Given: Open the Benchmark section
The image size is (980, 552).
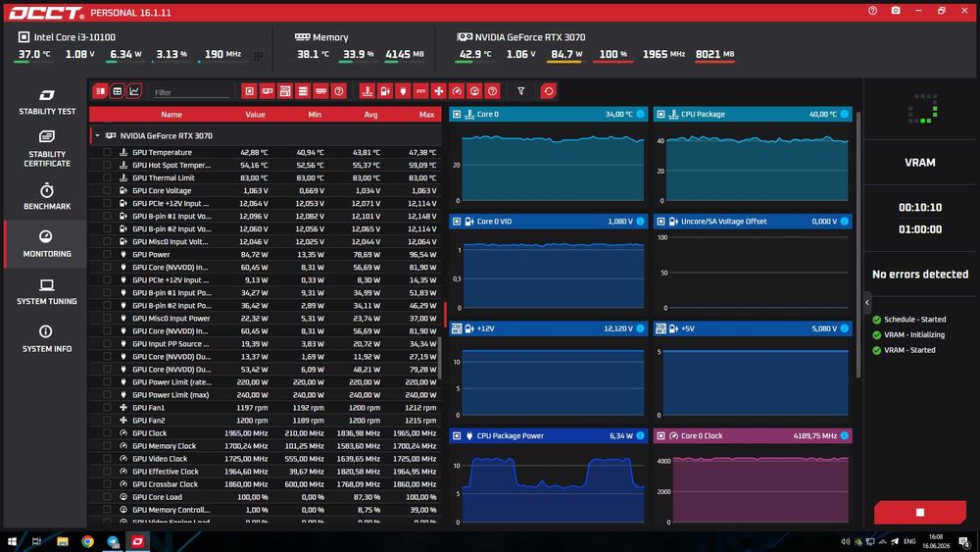Looking at the screenshot, I should [46, 196].
